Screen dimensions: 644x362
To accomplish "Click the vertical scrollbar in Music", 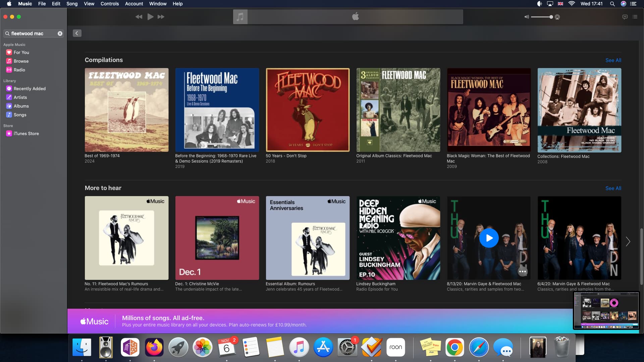I will pyautogui.click(x=641, y=256).
